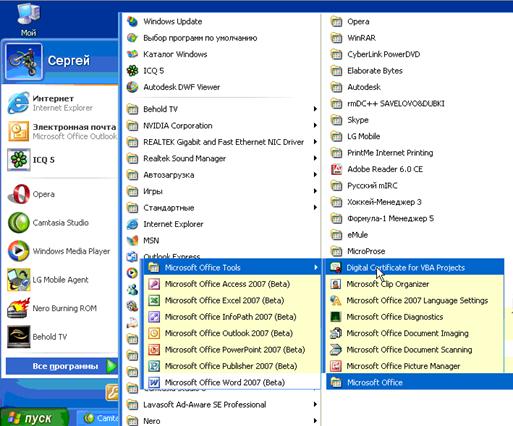Click the Windows catalog icon (Каталог Windows)
Image resolution: width=513 pixels, height=426 pixels.
(132, 54)
